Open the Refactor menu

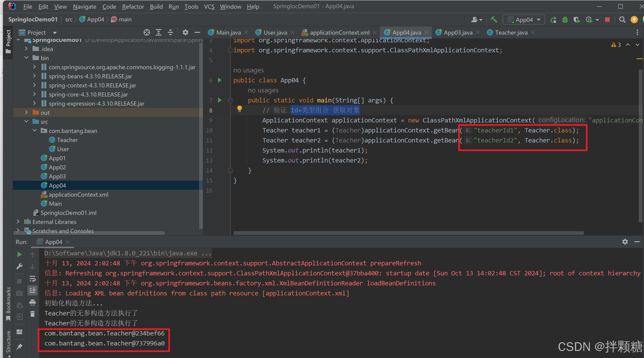coord(133,7)
